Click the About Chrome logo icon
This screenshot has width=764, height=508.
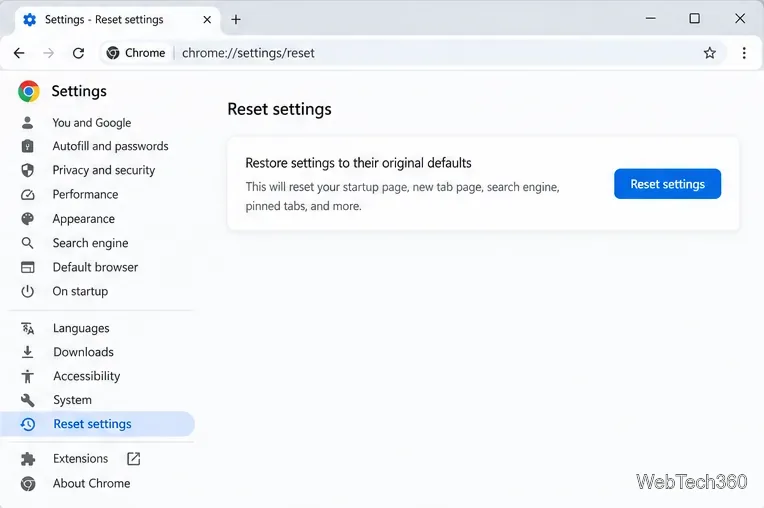tap(27, 484)
